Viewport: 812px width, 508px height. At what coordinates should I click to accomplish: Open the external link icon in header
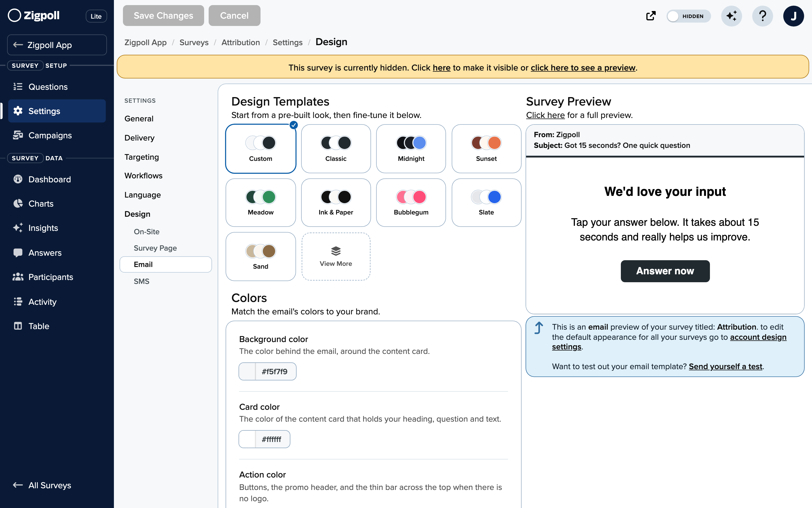click(651, 16)
